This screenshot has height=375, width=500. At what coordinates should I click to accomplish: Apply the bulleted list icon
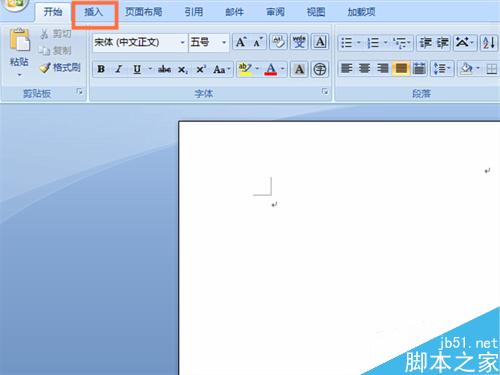347,43
